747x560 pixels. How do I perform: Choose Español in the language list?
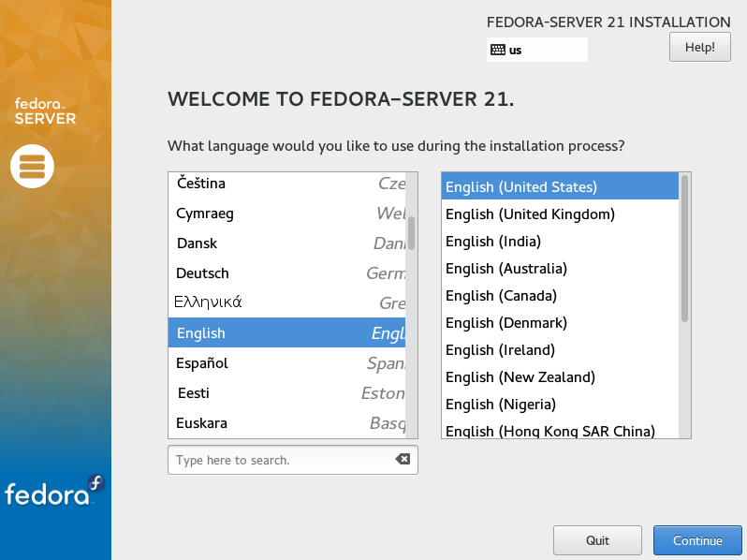(x=286, y=362)
